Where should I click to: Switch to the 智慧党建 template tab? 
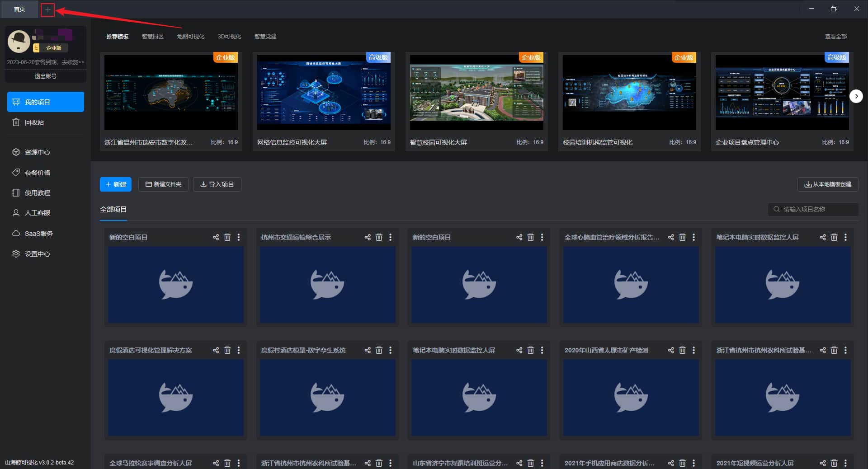(265, 37)
